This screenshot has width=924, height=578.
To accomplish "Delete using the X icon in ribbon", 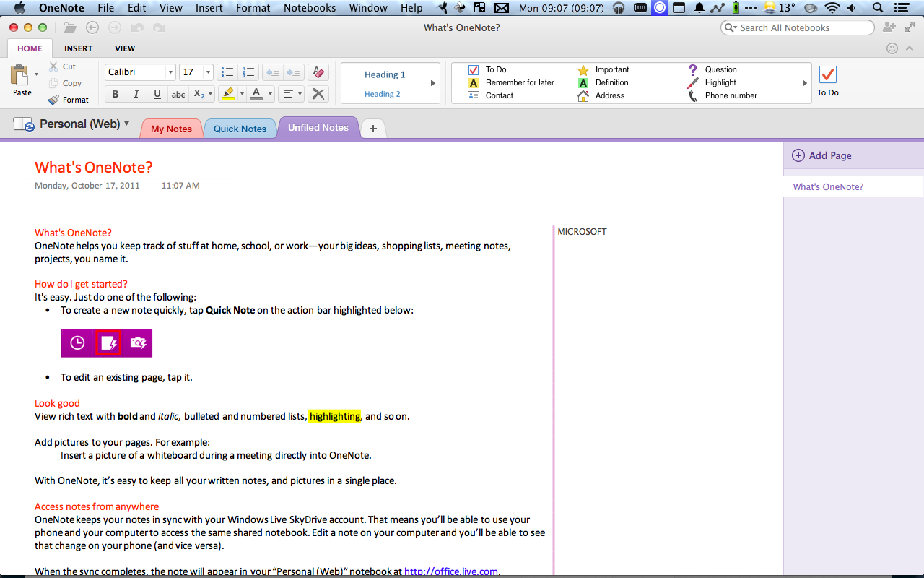I will pyautogui.click(x=318, y=94).
